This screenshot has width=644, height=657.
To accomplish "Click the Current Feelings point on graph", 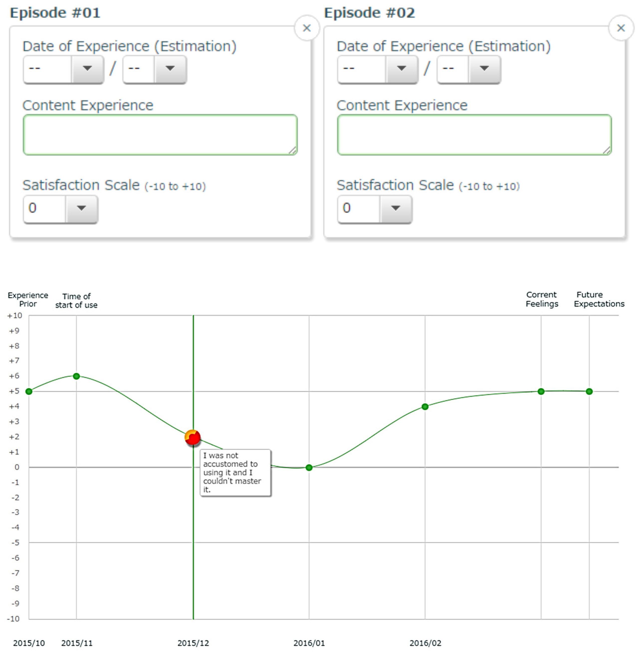I will (x=541, y=391).
